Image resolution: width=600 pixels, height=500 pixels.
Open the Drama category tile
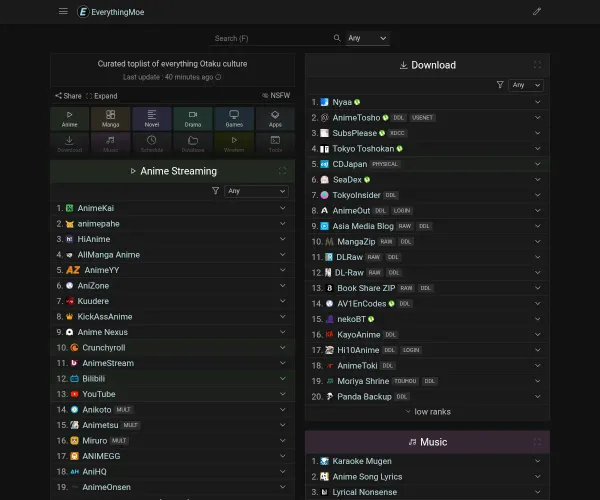(x=193, y=119)
